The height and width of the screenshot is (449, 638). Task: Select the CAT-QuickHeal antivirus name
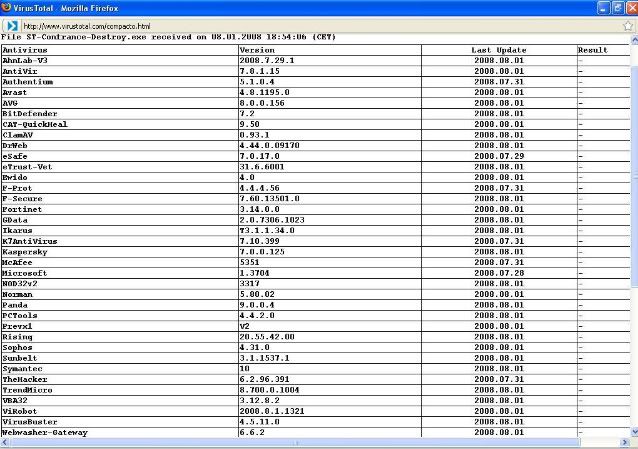[35, 124]
